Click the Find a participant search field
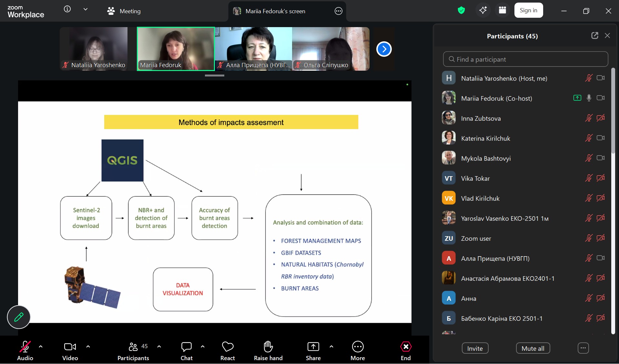 pyautogui.click(x=525, y=59)
